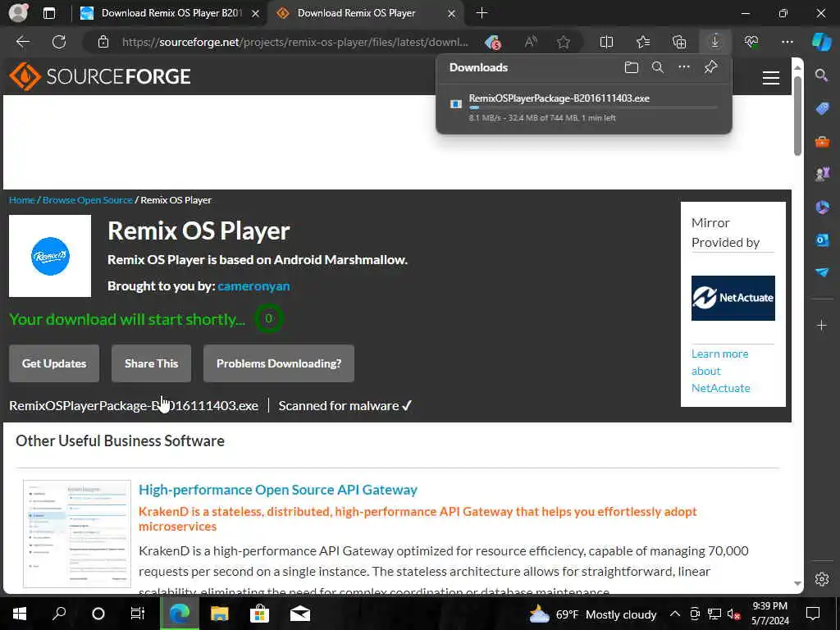This screenshot has height=630, width=840.
Task: Toggle the Downloads toolbar button
Action: (715, 42)
